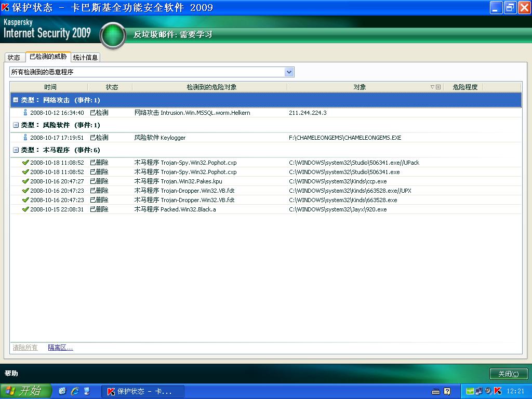Screen dimensions: 532x399
Task: Click system clock 12:21
Action: click(515, 391)
